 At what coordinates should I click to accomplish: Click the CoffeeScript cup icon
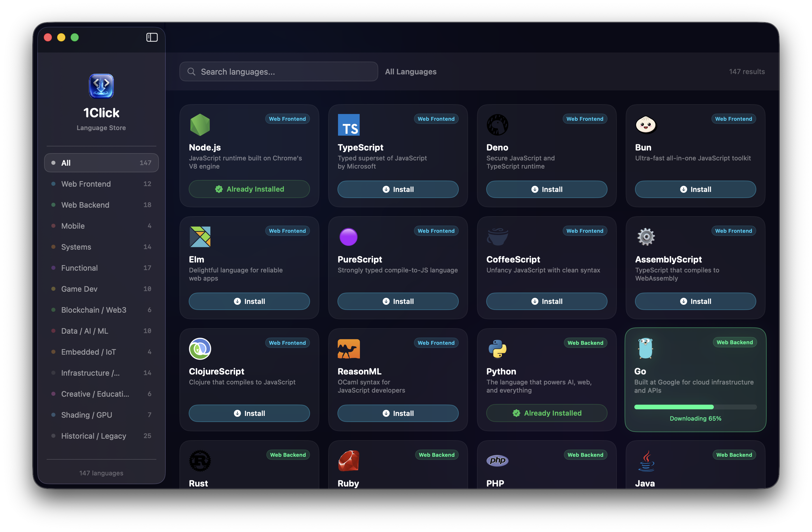pyautogui.click(x=497, y=237)
